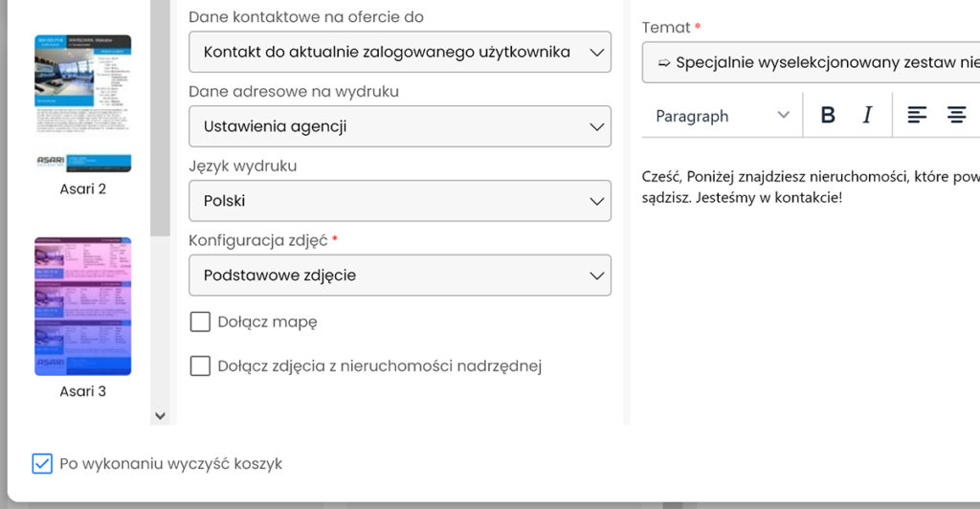Uncheck Po wykonaniu wyczyść koszyk
This screenshot has width=980, height=509.
(42, 463)
